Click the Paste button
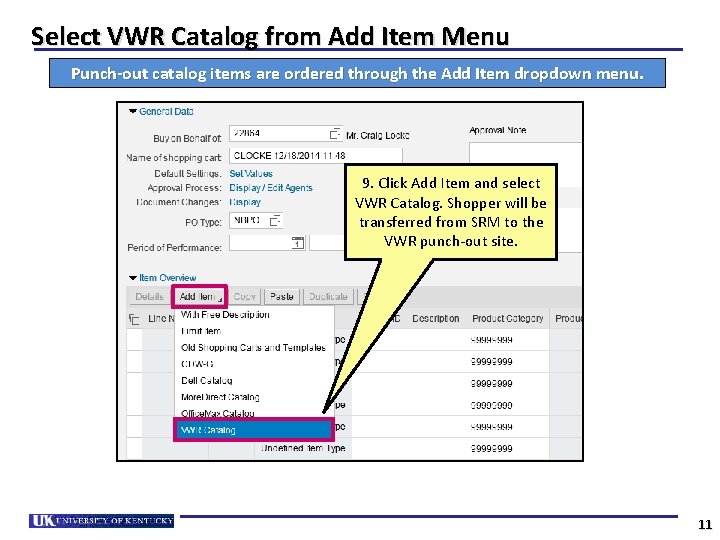This screenshot has height=540, width=720. click(x=281, y=297)
